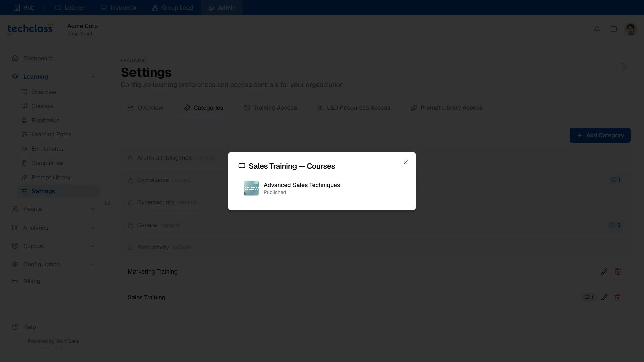Click the book icon in dialog title

pos(242,166)
